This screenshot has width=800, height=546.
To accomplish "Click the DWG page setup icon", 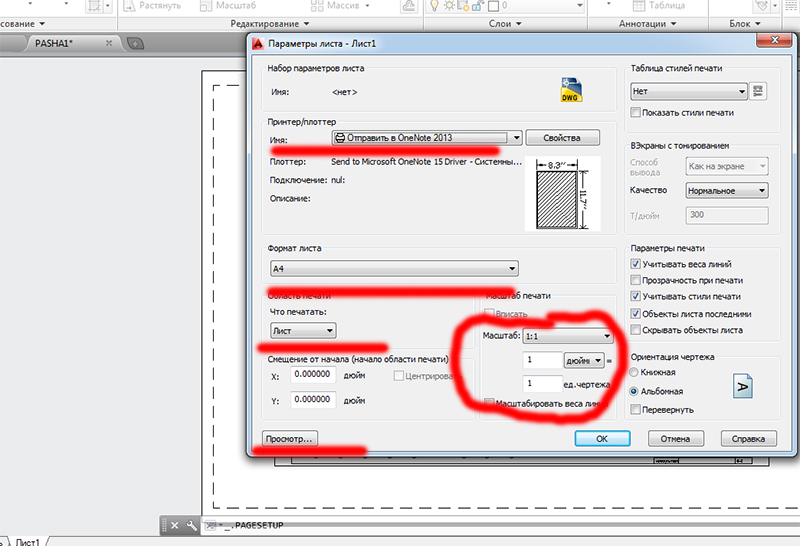I will tap(571, 90).
